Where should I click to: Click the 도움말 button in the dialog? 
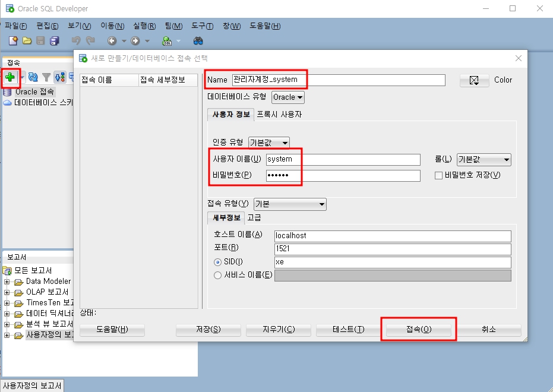[x=112, y=330]
